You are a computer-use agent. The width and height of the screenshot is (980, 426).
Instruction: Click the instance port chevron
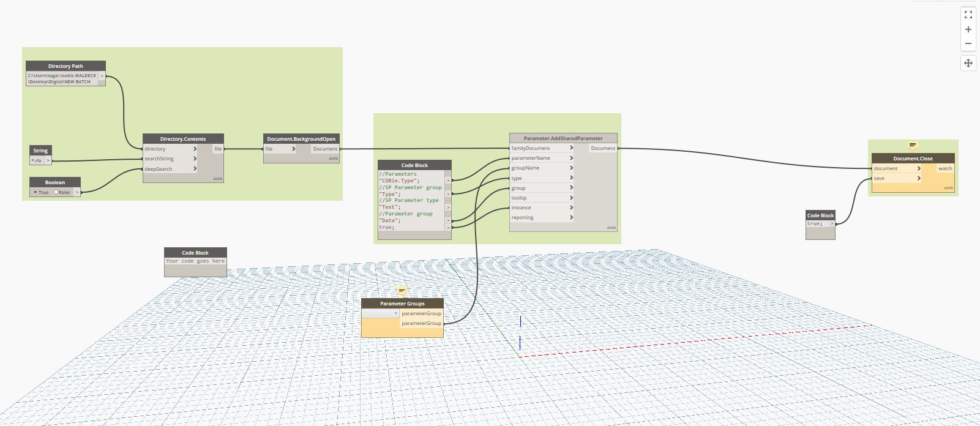pos(571,207)
